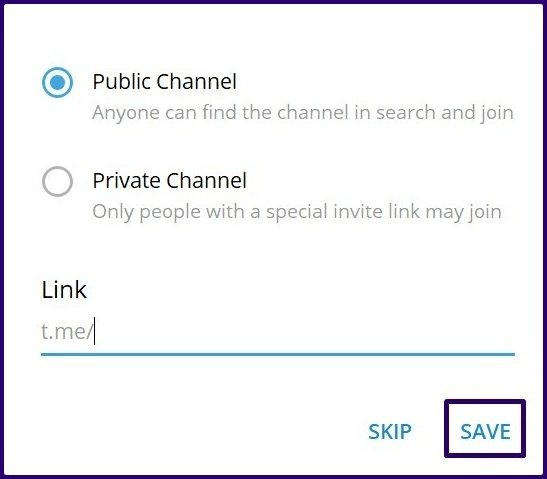Place the cursor in the channel link textbox
547x479 pixels.
point(278,331)
